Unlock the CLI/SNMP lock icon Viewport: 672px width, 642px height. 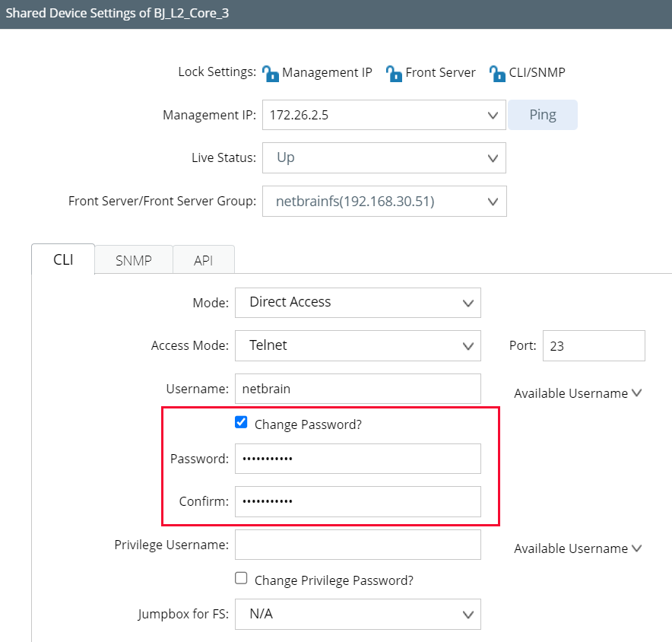click(x=498, y=72)
